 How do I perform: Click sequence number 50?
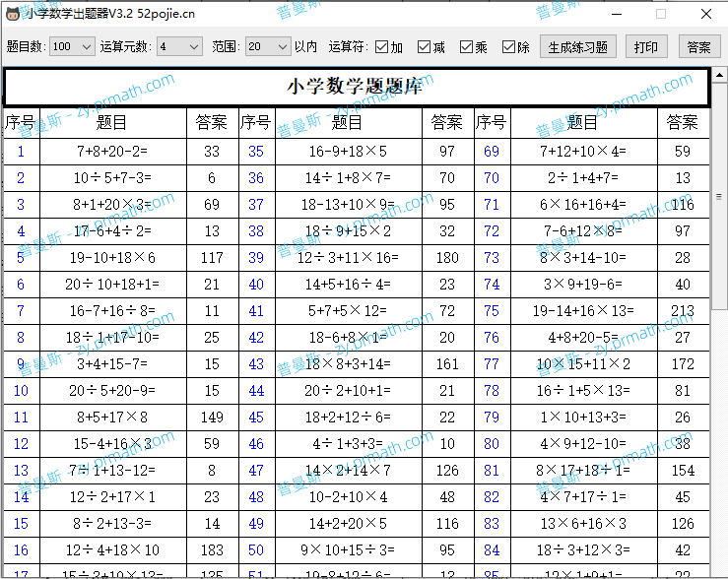click(x=256, y=550)
